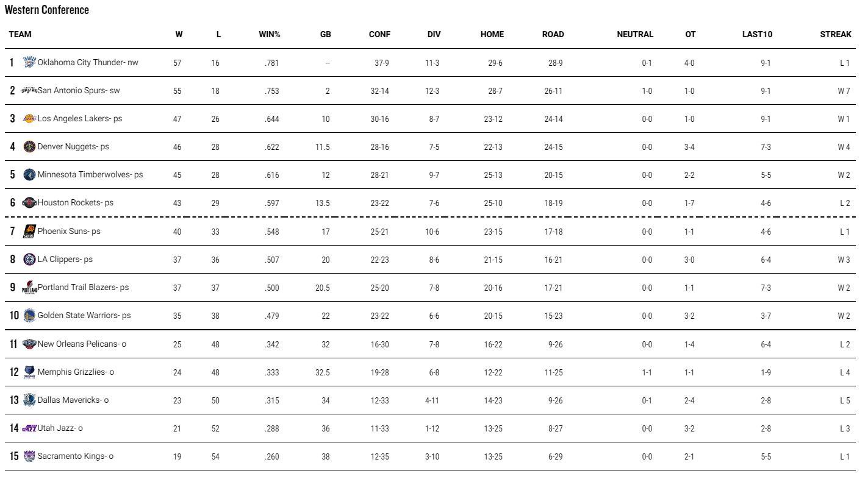
Task: Click the Western Conference heading
Action: pos(47,10)
